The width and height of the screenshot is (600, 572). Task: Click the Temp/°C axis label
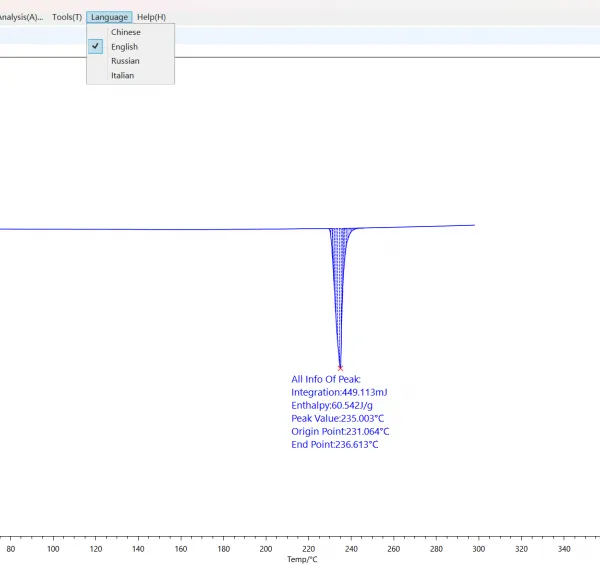pos(302,559)
